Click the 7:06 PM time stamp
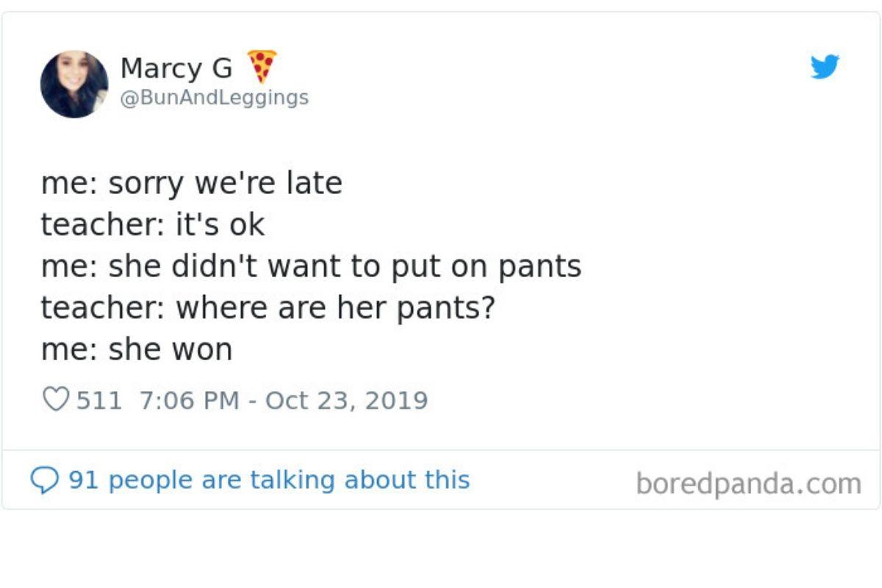882x588 pixels. tap(189, 401)
